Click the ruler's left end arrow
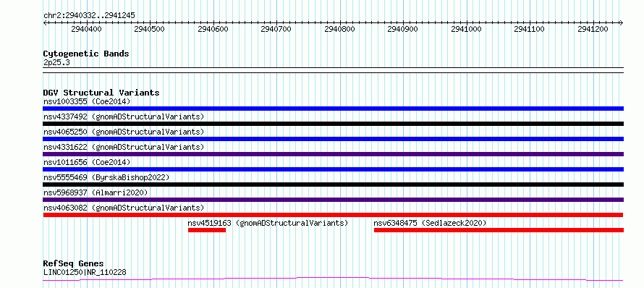 point(45,22)
